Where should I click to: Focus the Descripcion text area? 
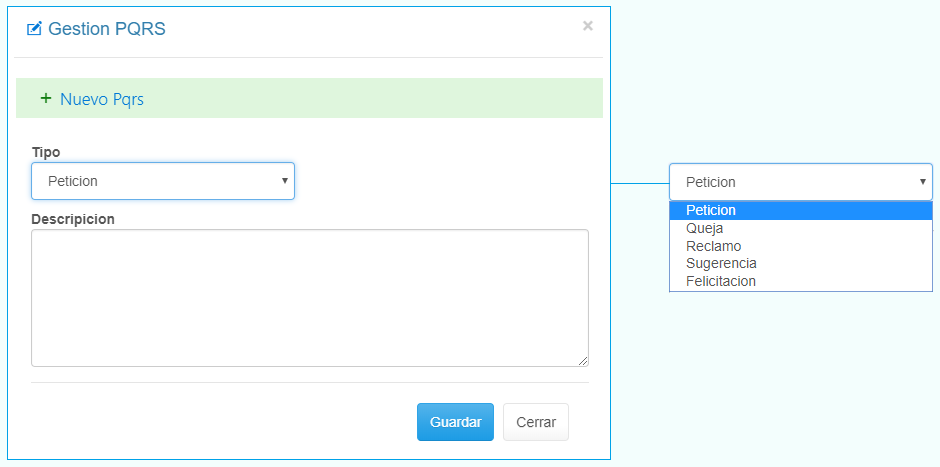tap(309, 298)
